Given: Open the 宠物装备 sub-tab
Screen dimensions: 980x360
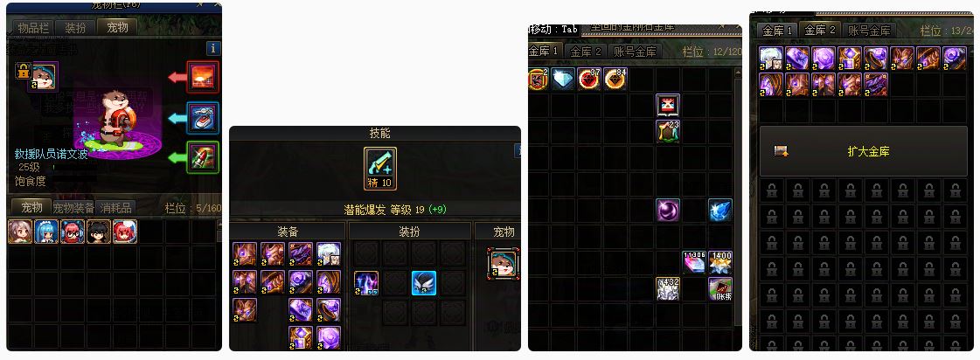Looking at the screenshot, I should [73, 207].
